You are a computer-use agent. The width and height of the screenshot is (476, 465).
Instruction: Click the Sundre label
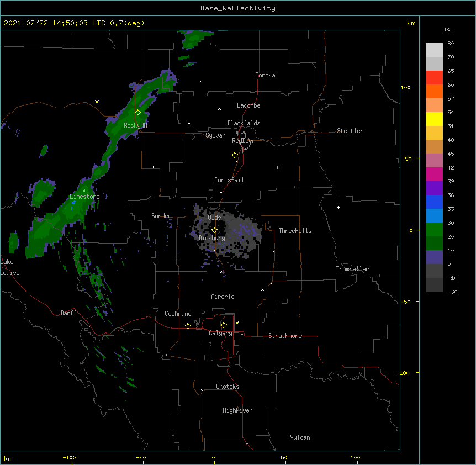tap(161, 216)
